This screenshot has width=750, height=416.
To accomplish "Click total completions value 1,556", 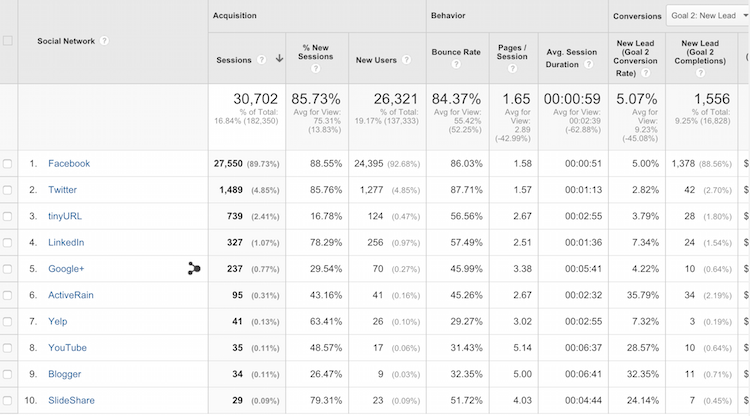I will click(712, 99).
